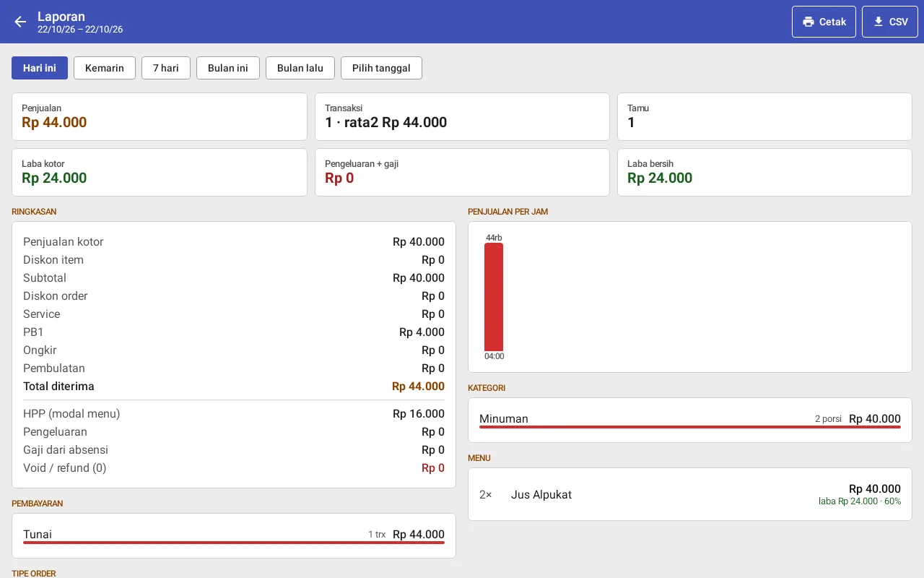Select the Tunai payment row
The width and height of the screenshot is (924, 578).
[x=234, y=535]
